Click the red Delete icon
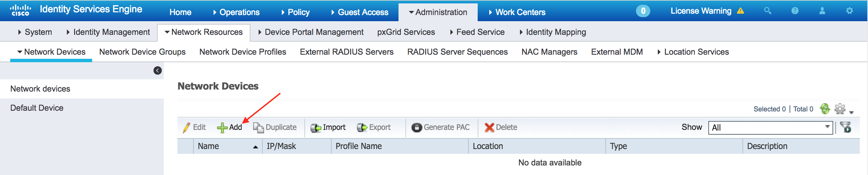Screen dimensions: 868x175 pyautogui.click(x=489, y=127)
